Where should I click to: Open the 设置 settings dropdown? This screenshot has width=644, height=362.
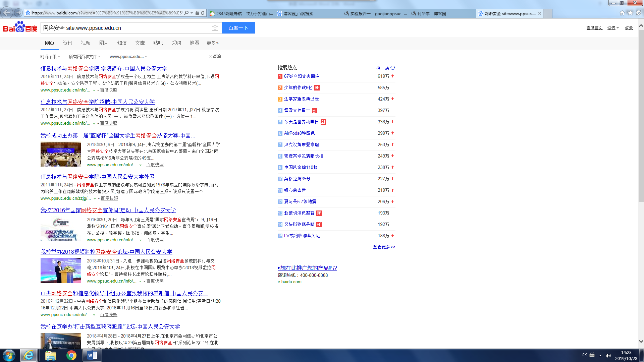coord(613,28)
